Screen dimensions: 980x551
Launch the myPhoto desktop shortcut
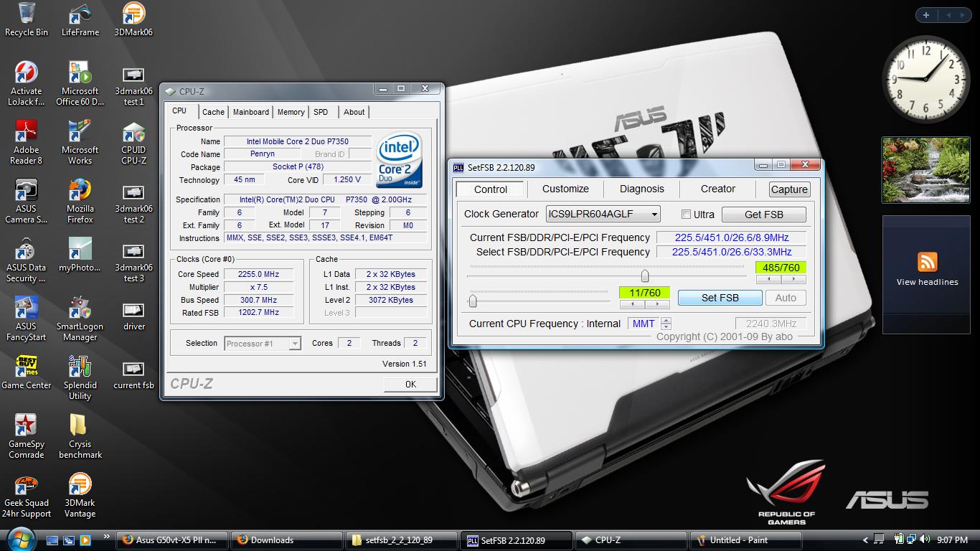coord(80,255)
